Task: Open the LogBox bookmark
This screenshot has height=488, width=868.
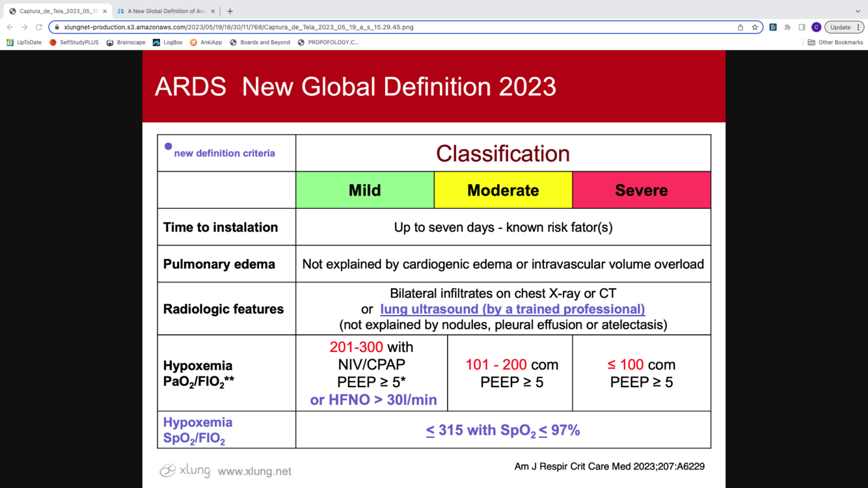Action: (x=167, y=42)
